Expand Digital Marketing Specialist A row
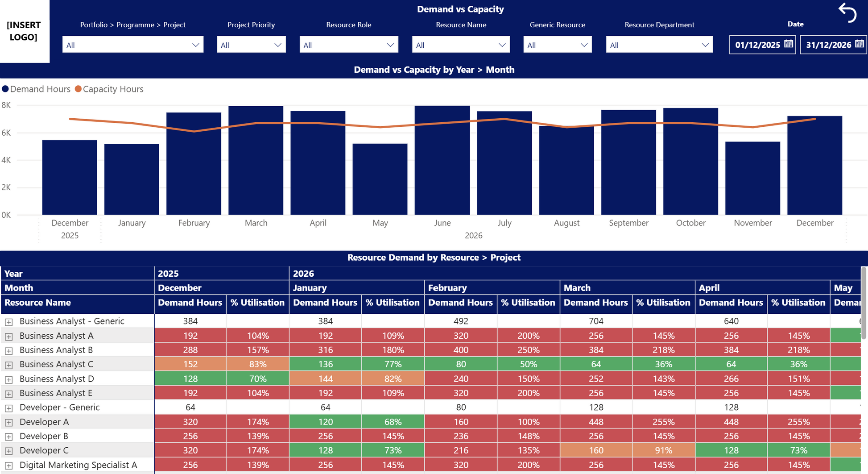 [9, 465]
